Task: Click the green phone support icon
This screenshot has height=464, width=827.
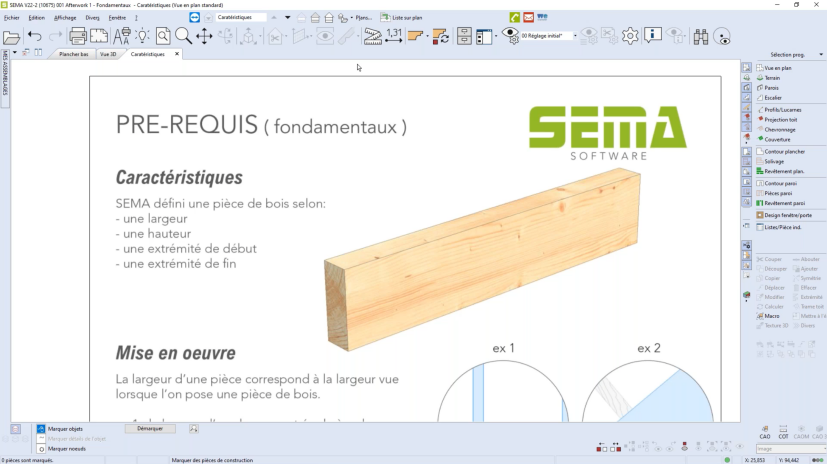Action: [x=515, y=17]
